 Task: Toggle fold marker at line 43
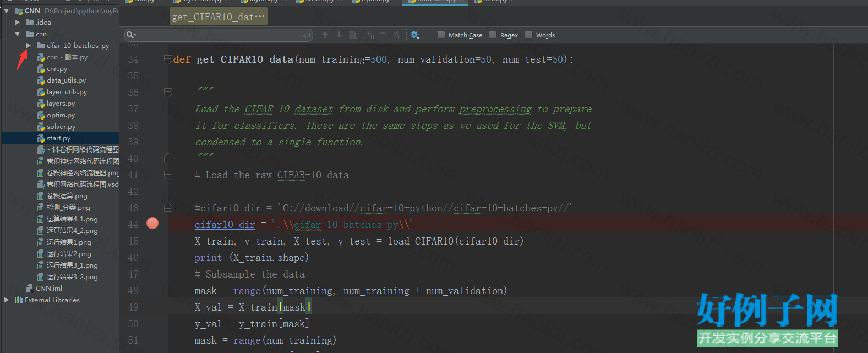click(x=168, y=208)
